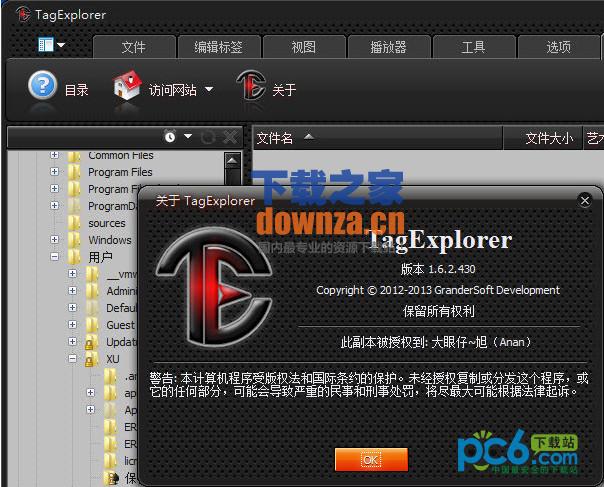Viewport: 604px width, 487px height.
Task: Click the folder path input field
Action: pyautogui.click(x=85, y=137)
